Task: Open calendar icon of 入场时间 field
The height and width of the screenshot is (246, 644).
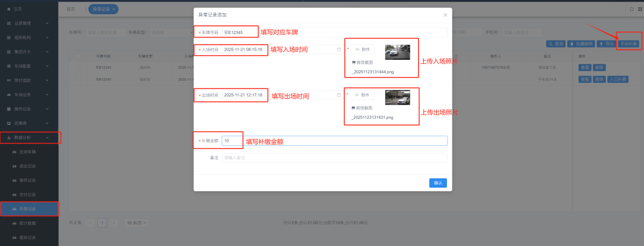Action: pyautogui.click(x=339, y=50)
